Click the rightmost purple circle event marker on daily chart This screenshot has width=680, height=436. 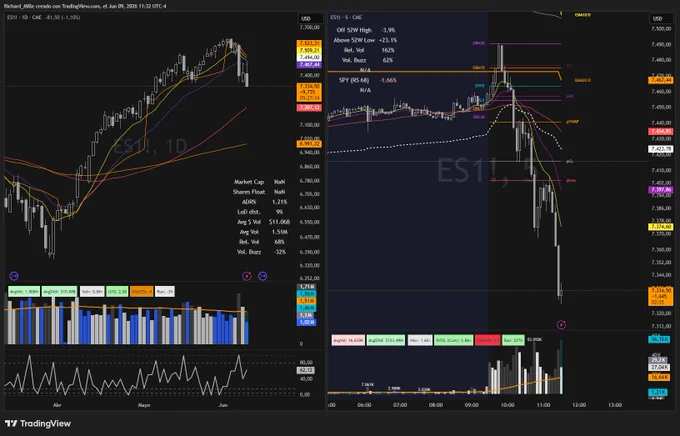point(262,276)
